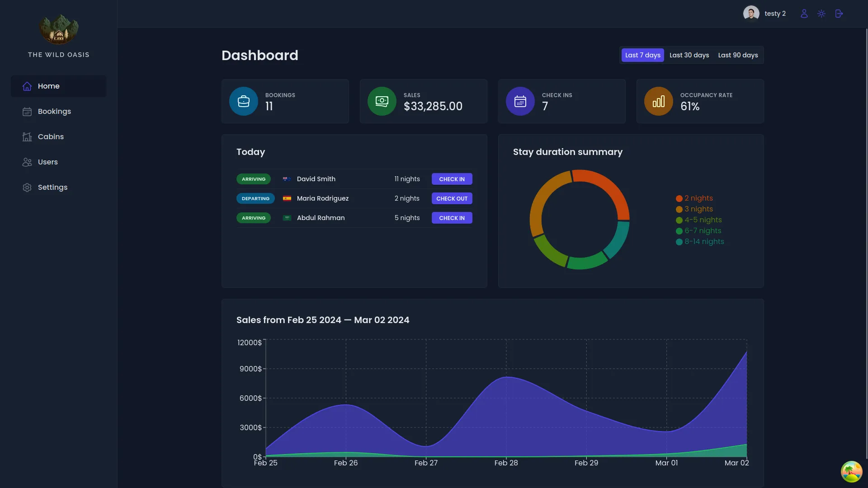
Task: Switch to the Last 30 days filter
Action: point(689,55)
